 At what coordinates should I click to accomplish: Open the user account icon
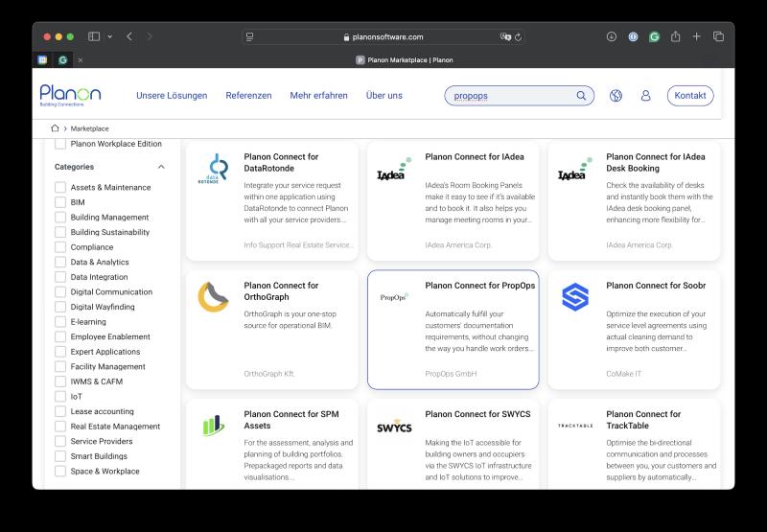645,96
